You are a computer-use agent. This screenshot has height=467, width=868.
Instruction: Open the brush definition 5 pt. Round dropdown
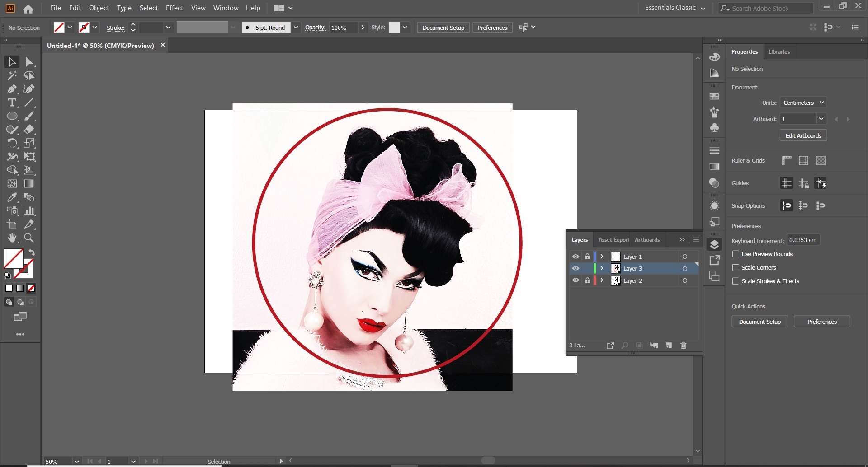tap(296, 28)
